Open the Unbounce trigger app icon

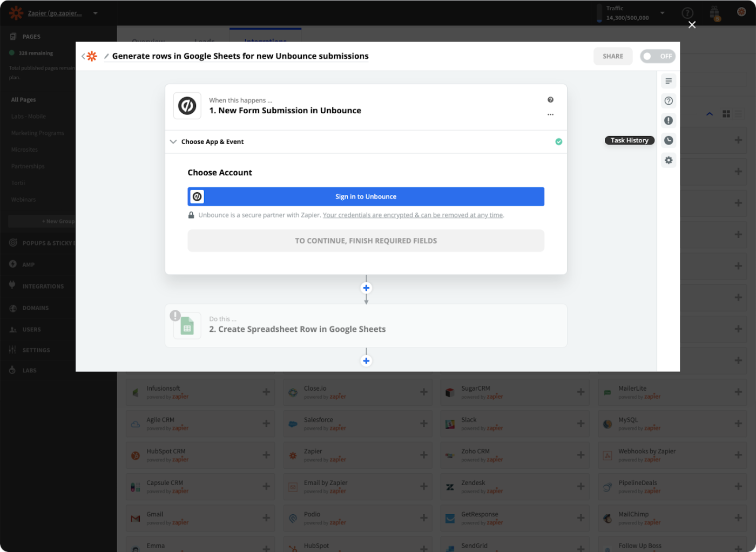tap(187, 106)
